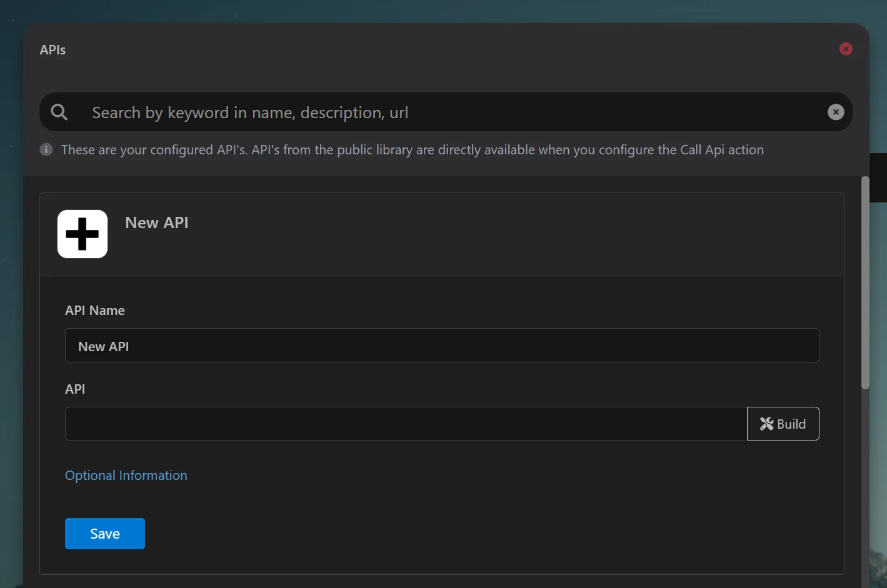Click the info icon beside the configured API note
The width and height of the screenshot is (887, 588).
(x=46, y=149)
